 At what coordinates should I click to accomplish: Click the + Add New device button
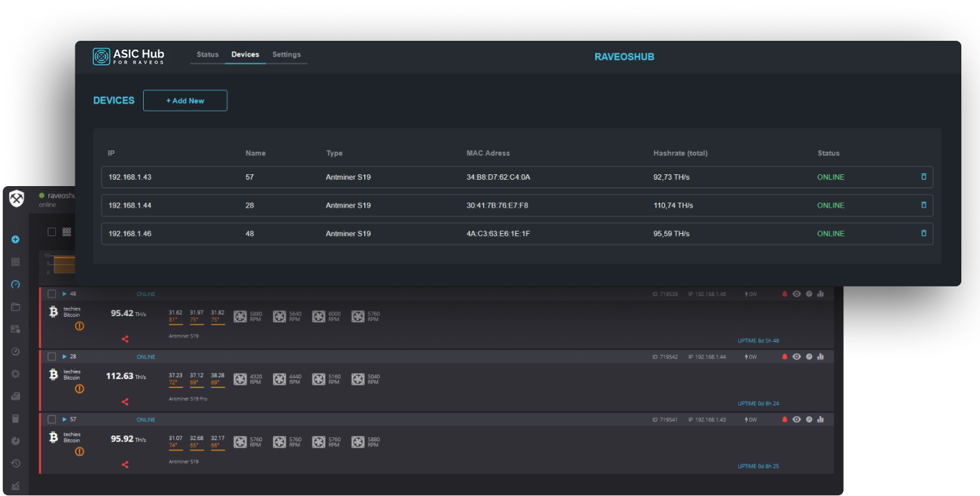pos(185,100)
